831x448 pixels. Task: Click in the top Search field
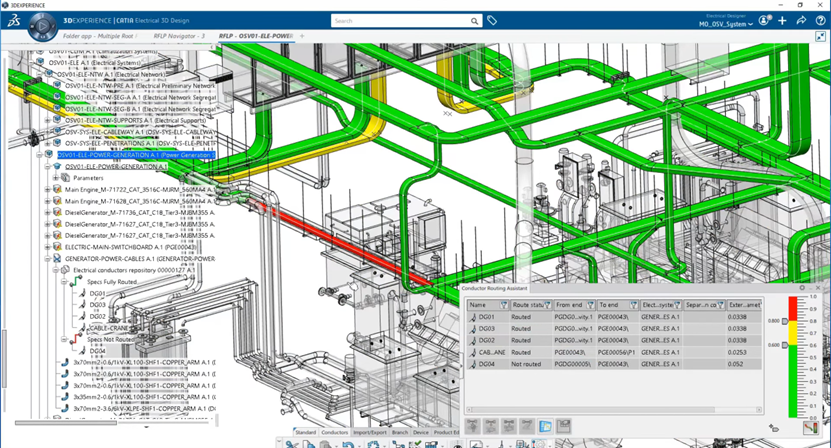pos(400,21)
